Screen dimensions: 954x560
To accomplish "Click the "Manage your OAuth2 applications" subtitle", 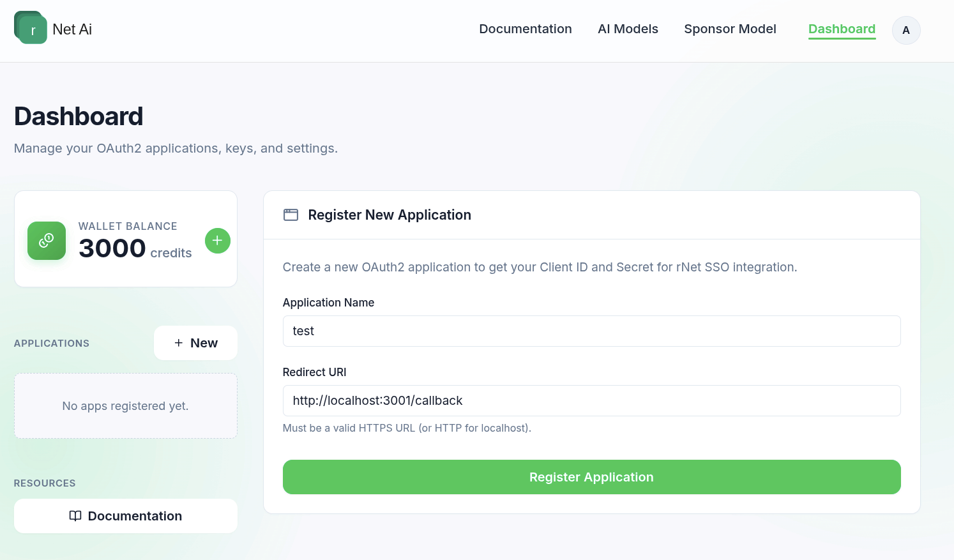I will (176, 148).
